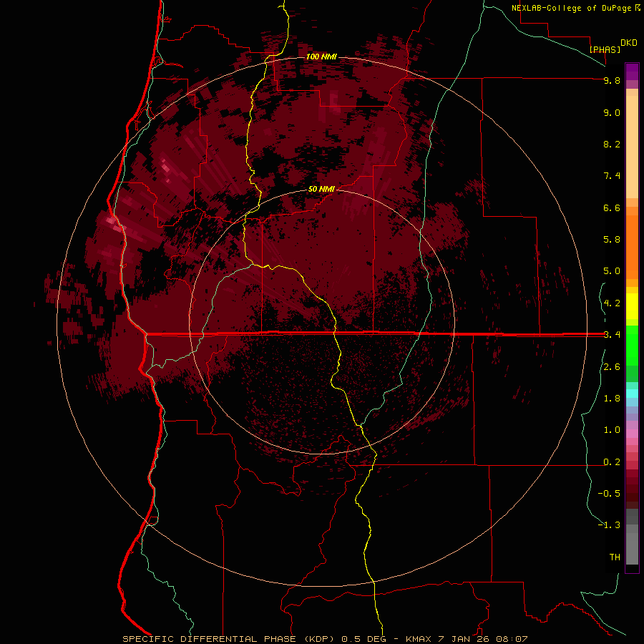The width and height of the screenshot is (644, 644).
Task: Click the 2.6 value on the color scale
Action: (612, 367)
